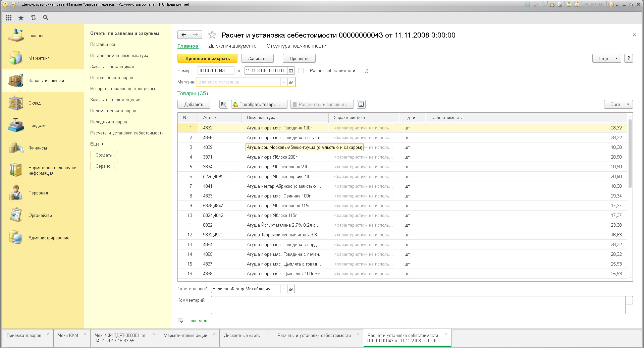Open title bar main menu dropdown
The width and height of the screenshot is (644, 348).
[13, 4]
